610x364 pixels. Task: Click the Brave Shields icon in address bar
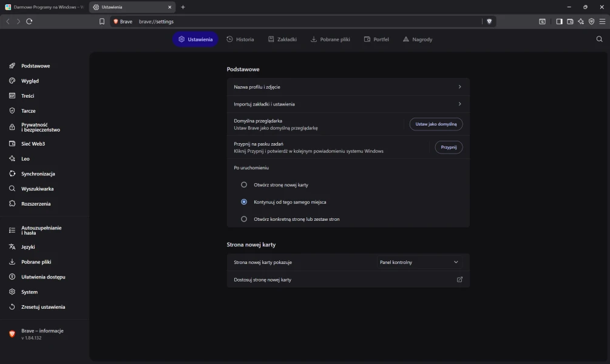(x=489, y=21)
